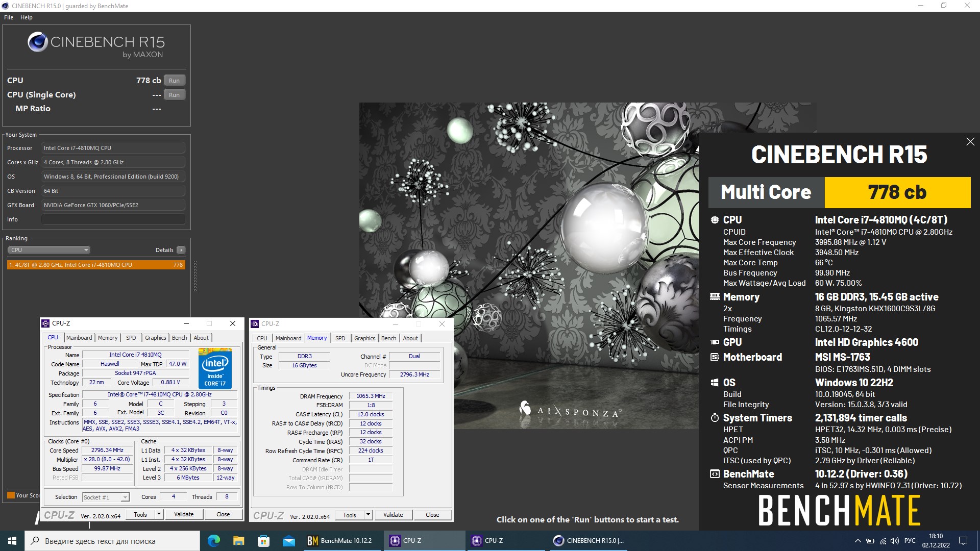Select SPD tab in right CPU-Z window
This screenshot has height=551, width=980.
click(x=340, y=338)
